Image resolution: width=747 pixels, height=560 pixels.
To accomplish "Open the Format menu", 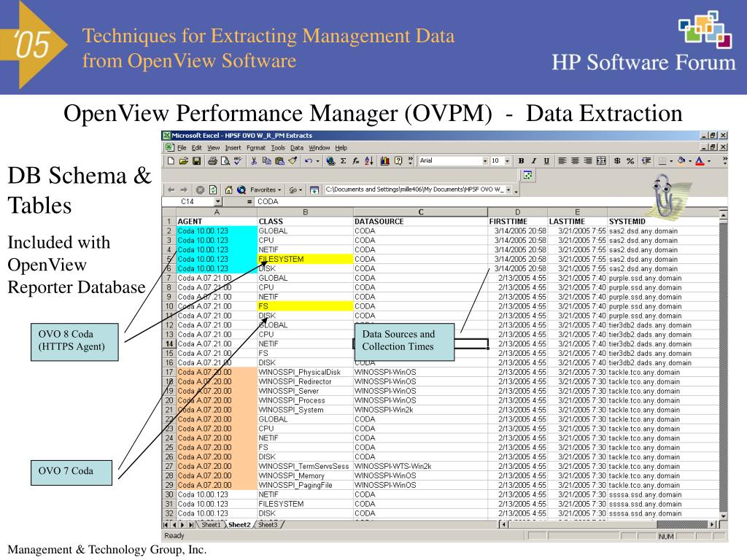I will (x=256, y=148).
